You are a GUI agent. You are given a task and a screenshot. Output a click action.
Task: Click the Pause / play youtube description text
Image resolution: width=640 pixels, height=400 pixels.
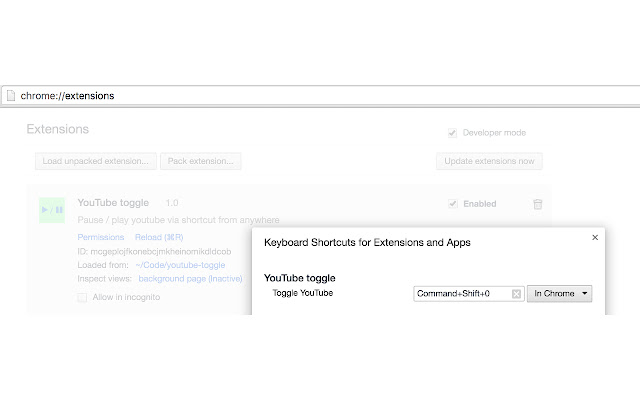178,220
